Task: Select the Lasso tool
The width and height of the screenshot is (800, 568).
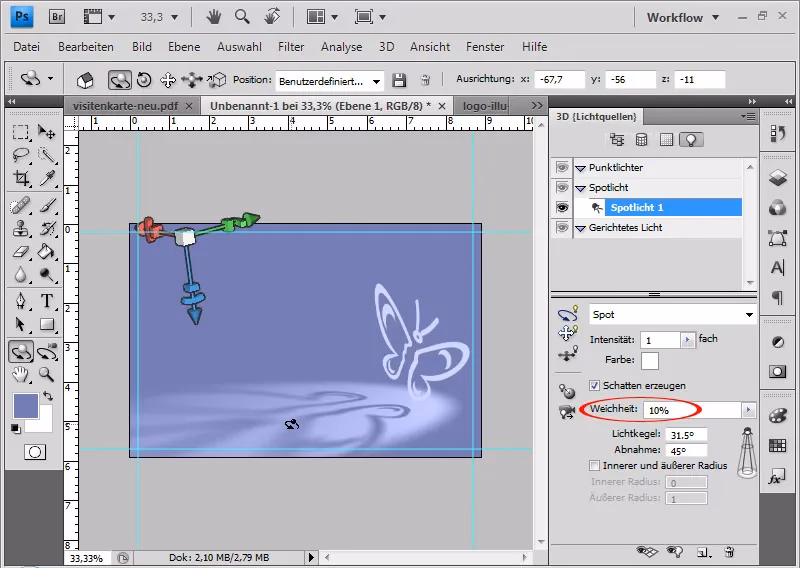Action: coord(21,155)
